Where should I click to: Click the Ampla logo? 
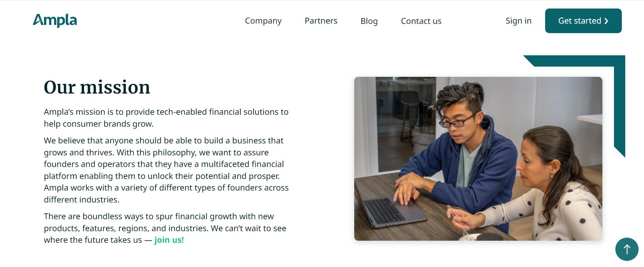tap(55, 20)
